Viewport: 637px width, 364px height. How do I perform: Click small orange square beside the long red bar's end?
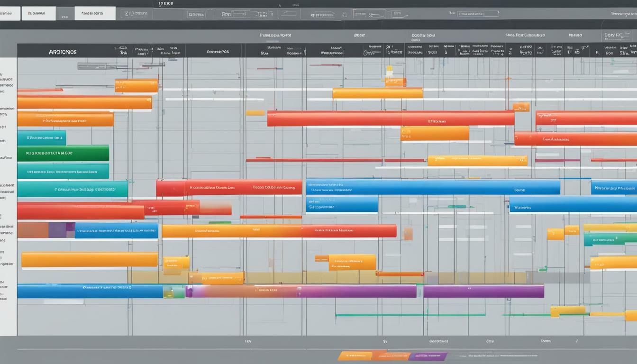pyautogui.click(x=521, y=107)
